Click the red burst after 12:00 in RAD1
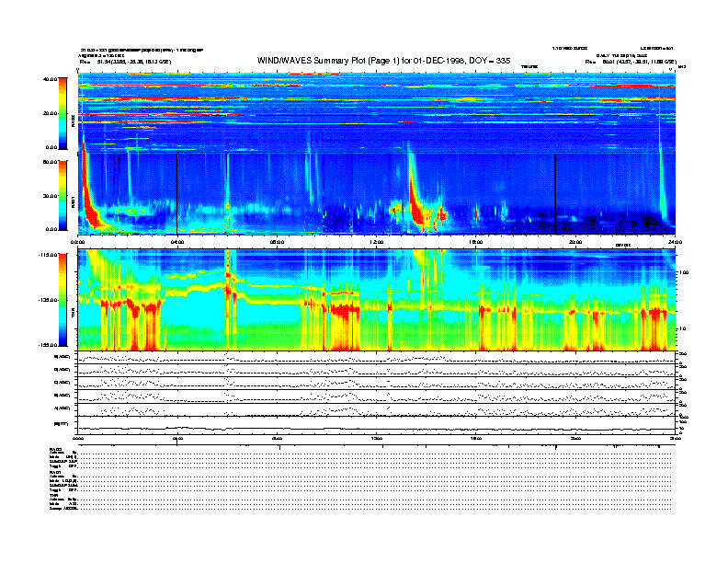Viewport: 728px width, 563px height. click(417, 204)
